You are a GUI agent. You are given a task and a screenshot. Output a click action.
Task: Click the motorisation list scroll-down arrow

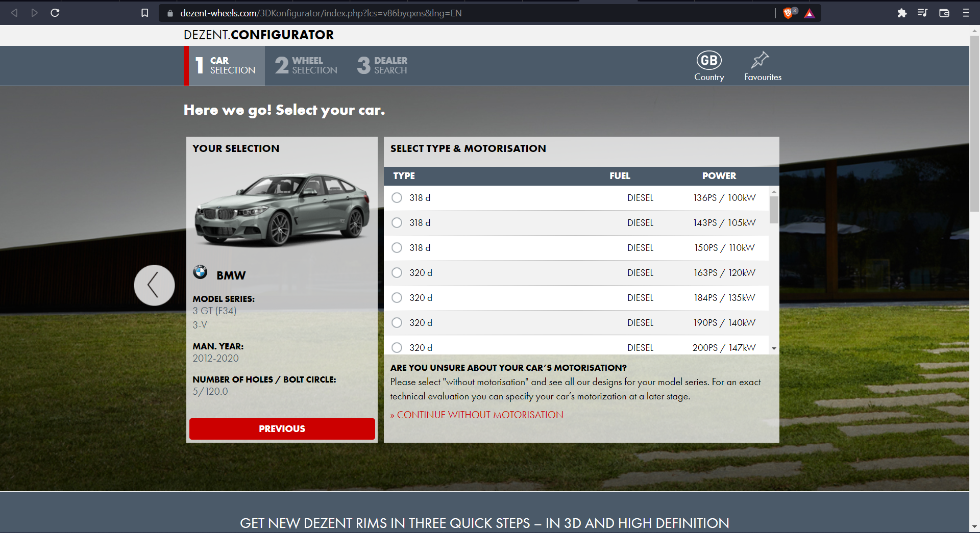tap(774, 349)
